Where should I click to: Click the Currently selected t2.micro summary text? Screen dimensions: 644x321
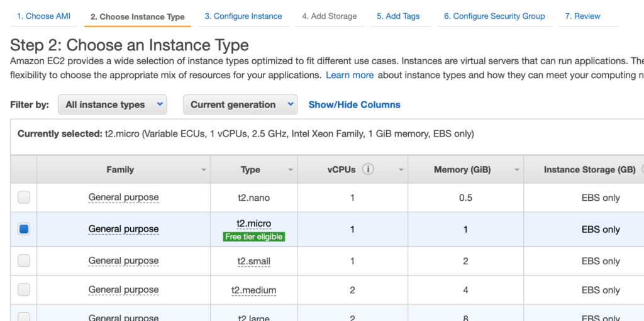coord(246,134)
